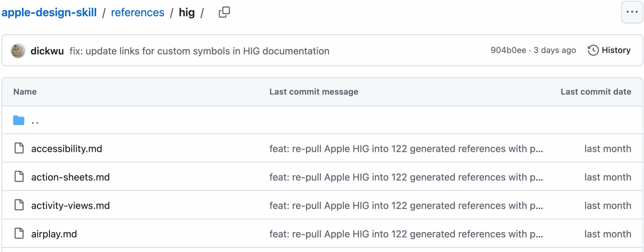The width and height of the screenshot is (644, 252).
Task: Open commit message in action-sheets.md row
Action: click(406, 177)
